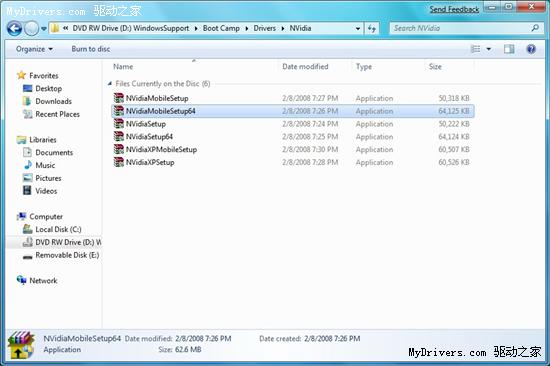Image resolution: width=550 pixels, height=366 pixels.
Task: Select the NVidiaSetup64 file icon
Action: coord(119,137)
